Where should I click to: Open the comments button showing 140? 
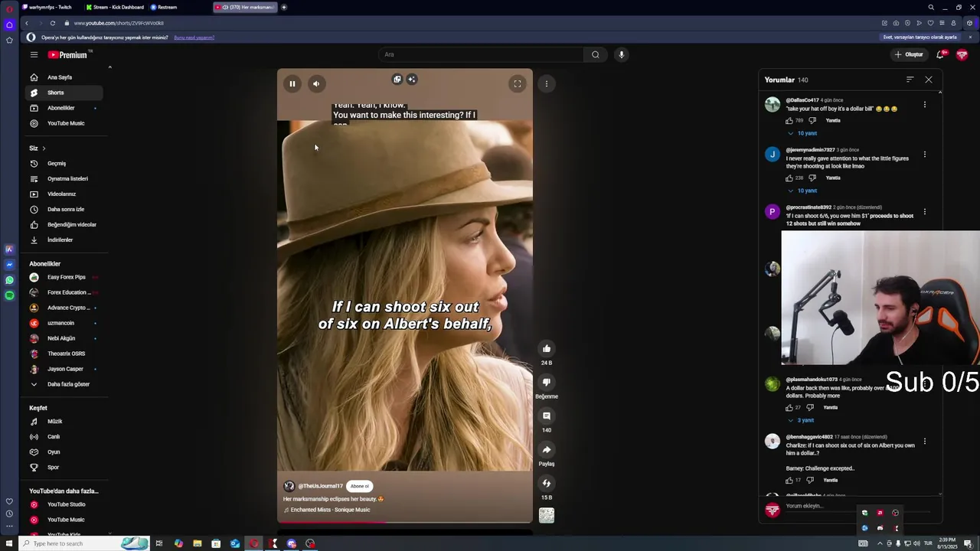pos(547,416)
